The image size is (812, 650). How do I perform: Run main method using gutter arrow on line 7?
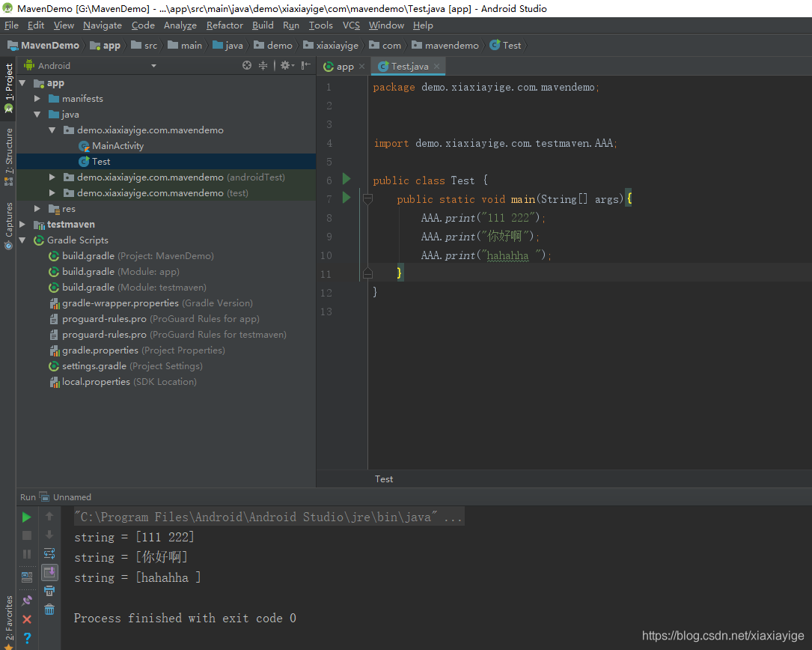tap(347, 198)
